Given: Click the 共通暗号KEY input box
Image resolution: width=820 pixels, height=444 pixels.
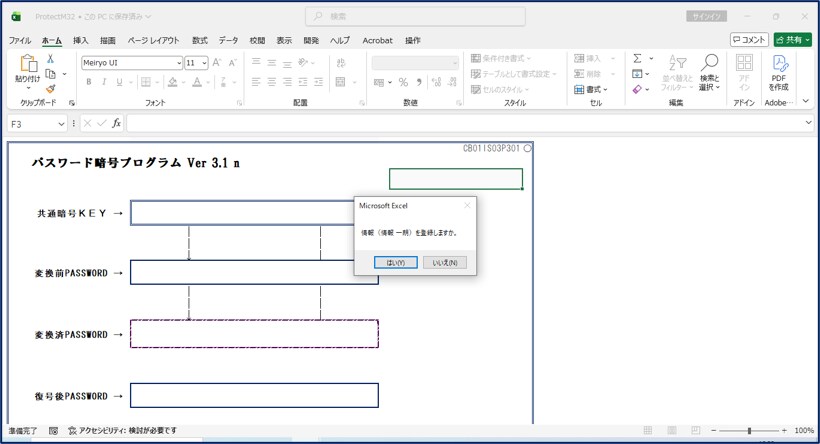Looking at the screenshot, I should 243,213.
